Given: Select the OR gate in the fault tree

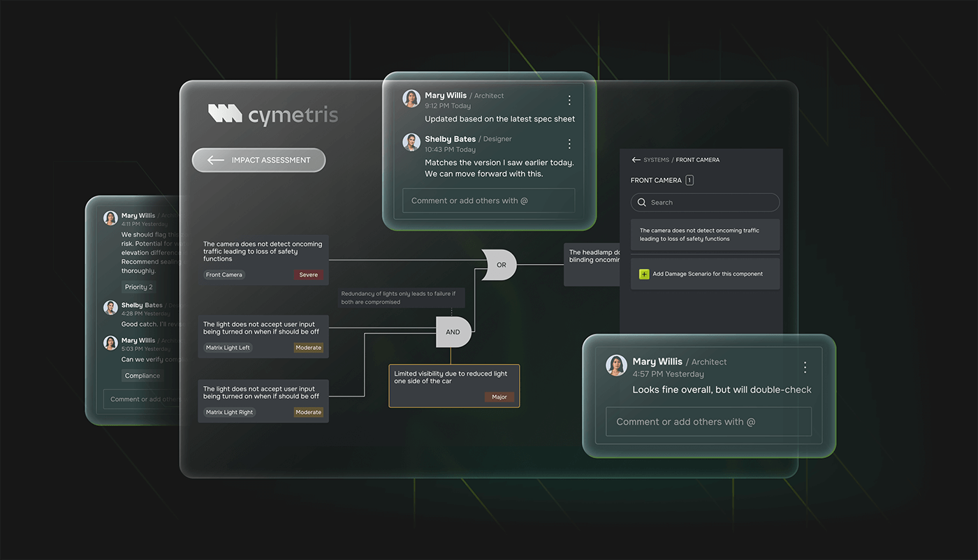Looking at the screenshot, I should [x=499, y=265].
